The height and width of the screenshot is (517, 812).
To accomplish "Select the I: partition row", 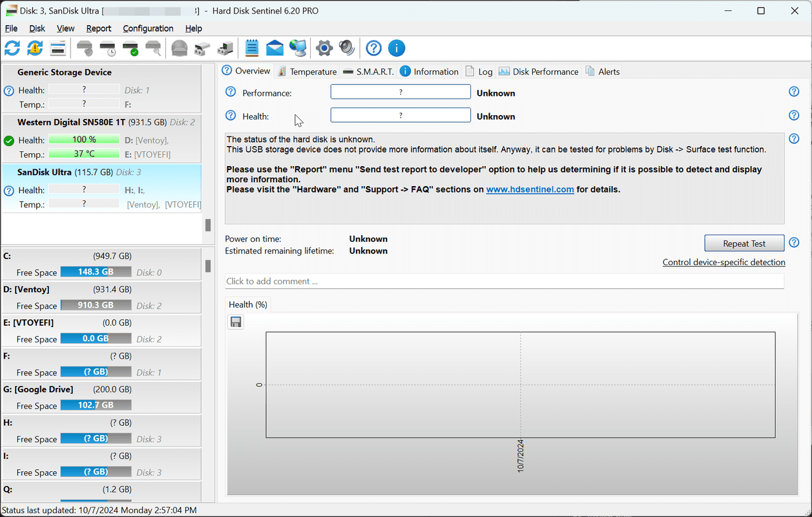I will [101, 464].
